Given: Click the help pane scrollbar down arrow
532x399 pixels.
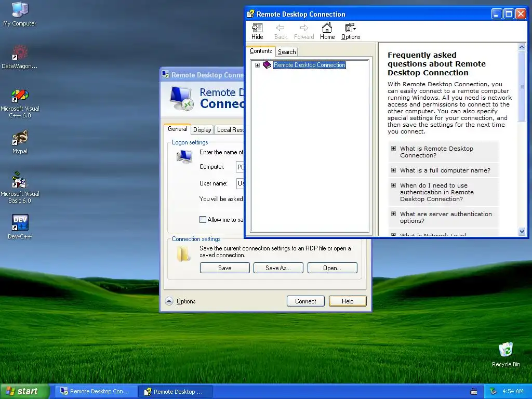Looking at the screenshot, I should point(522,231).
